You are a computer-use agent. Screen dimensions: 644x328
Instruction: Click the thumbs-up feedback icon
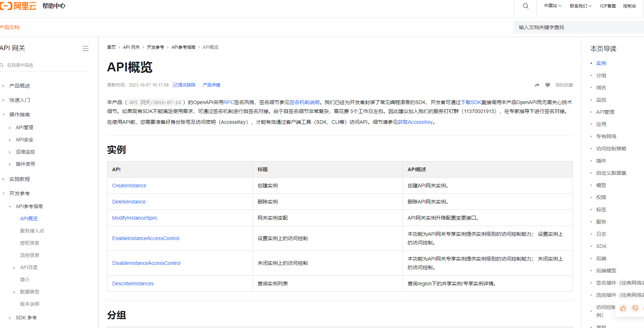623,308
